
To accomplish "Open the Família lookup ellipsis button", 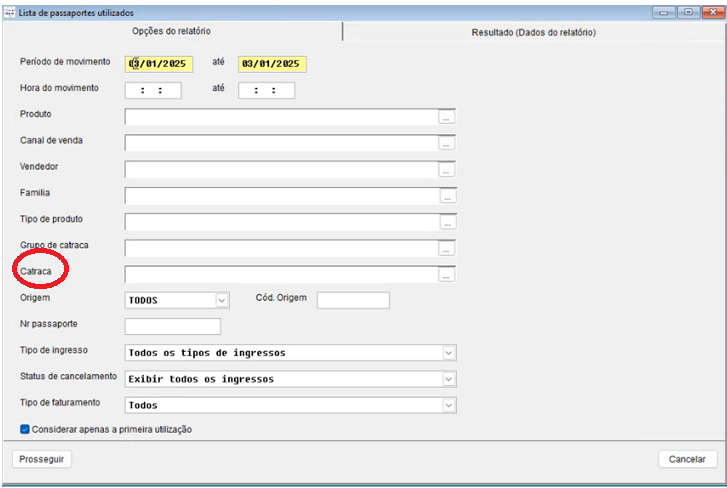I will (446, 196).
